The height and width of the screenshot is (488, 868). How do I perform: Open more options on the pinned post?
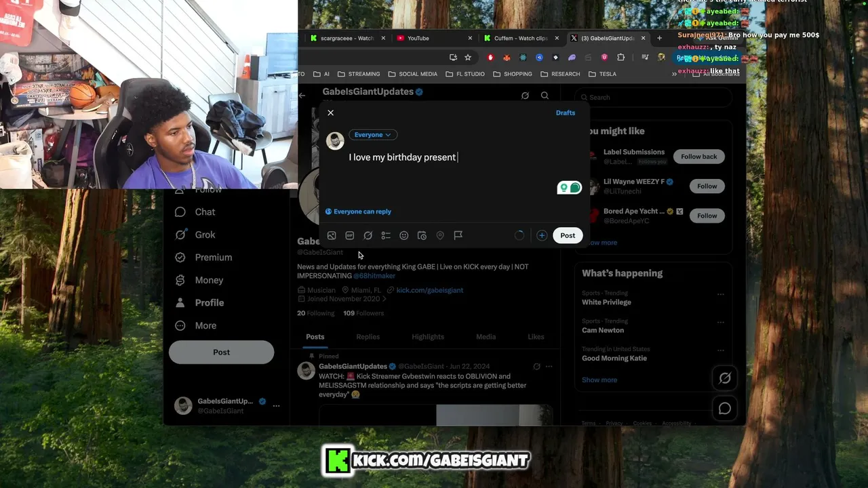[x=549, y=367]
